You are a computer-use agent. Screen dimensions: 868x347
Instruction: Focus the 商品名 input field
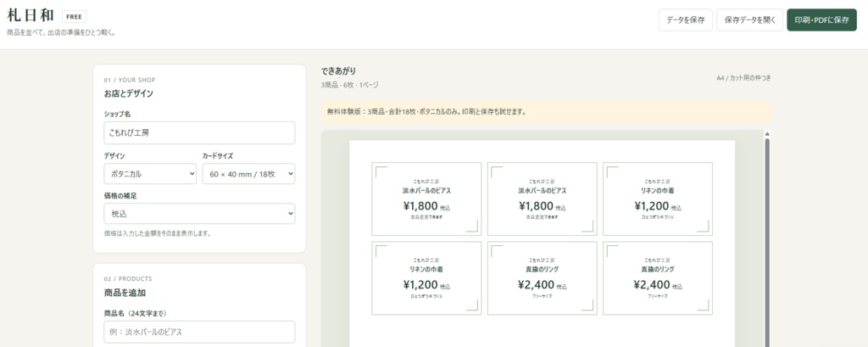tap(199, 332)
